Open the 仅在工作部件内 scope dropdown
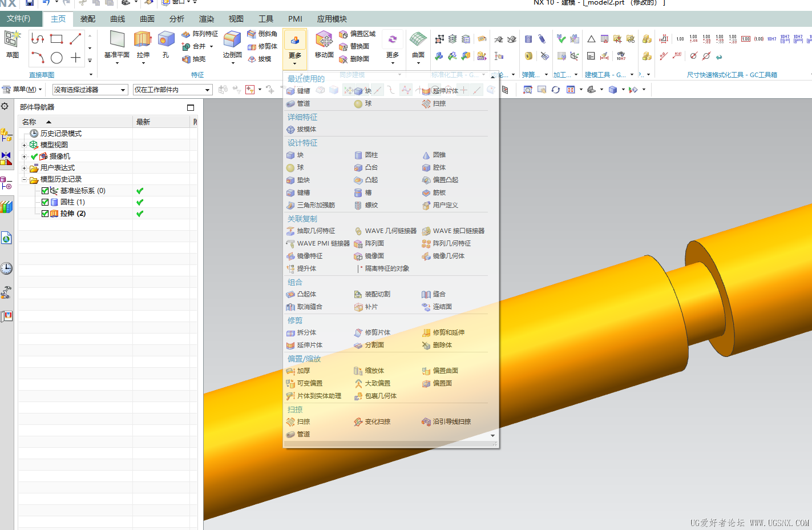Image resolution: width=812 pixels, height=530 pixels. (x=173, y=90)
